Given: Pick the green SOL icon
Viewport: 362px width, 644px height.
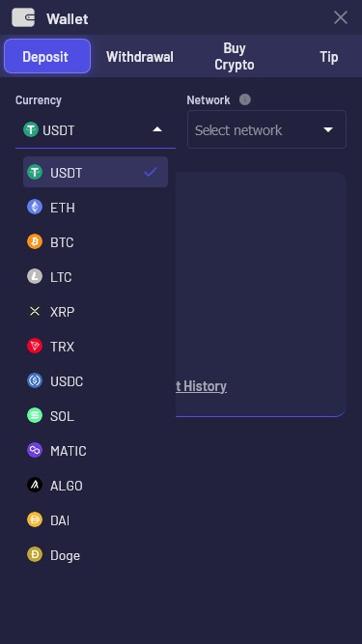Looking at the screenshot, I should coord(35,415).
